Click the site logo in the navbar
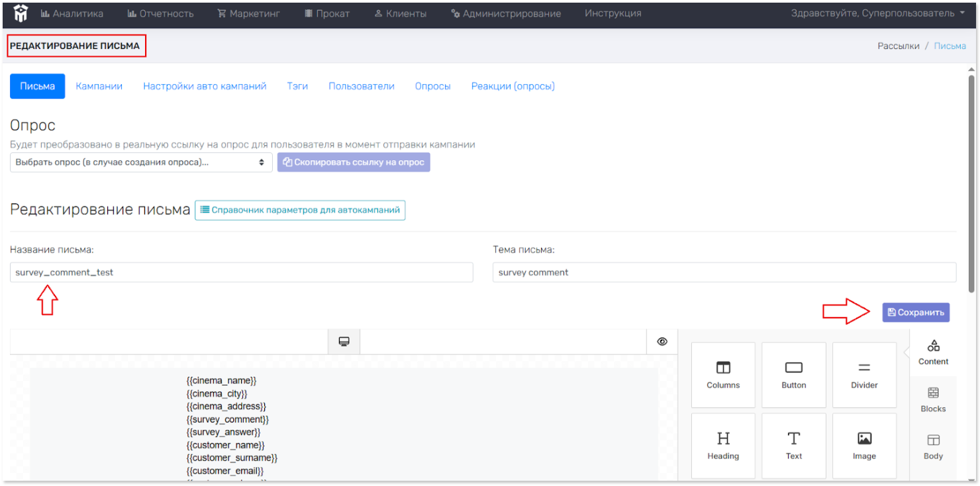980x486 pixels. pos(21,13)
